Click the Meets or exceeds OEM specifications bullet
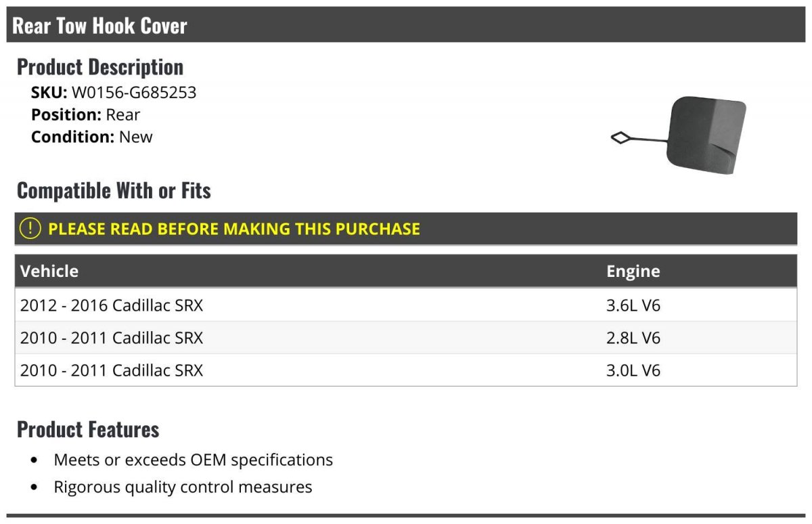 [194, 460]
